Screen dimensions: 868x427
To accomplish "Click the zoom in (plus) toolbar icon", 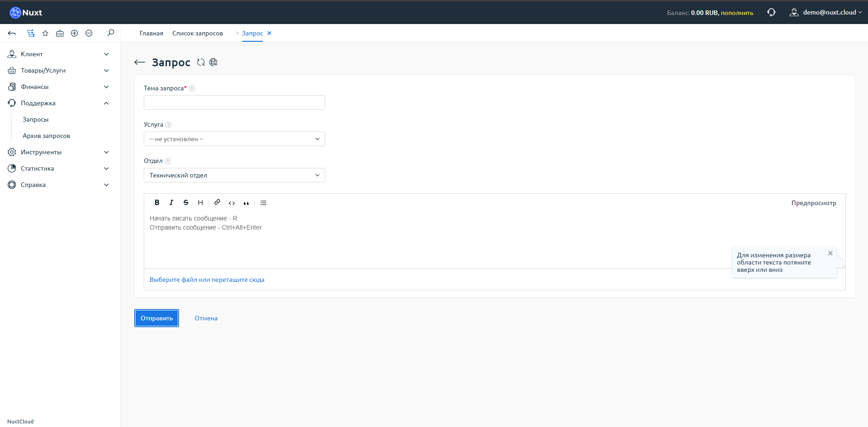I will coord(74,33).
